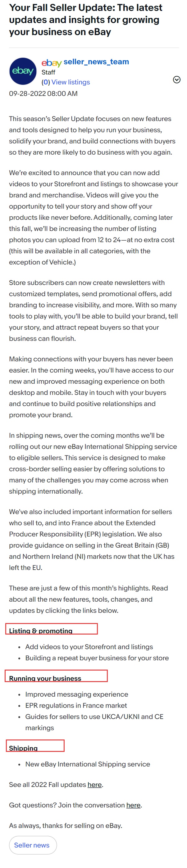Open EPR regulations in France market item
Image resolution: width=187 pixels, height=868 pixels.
tap(76, 705)
